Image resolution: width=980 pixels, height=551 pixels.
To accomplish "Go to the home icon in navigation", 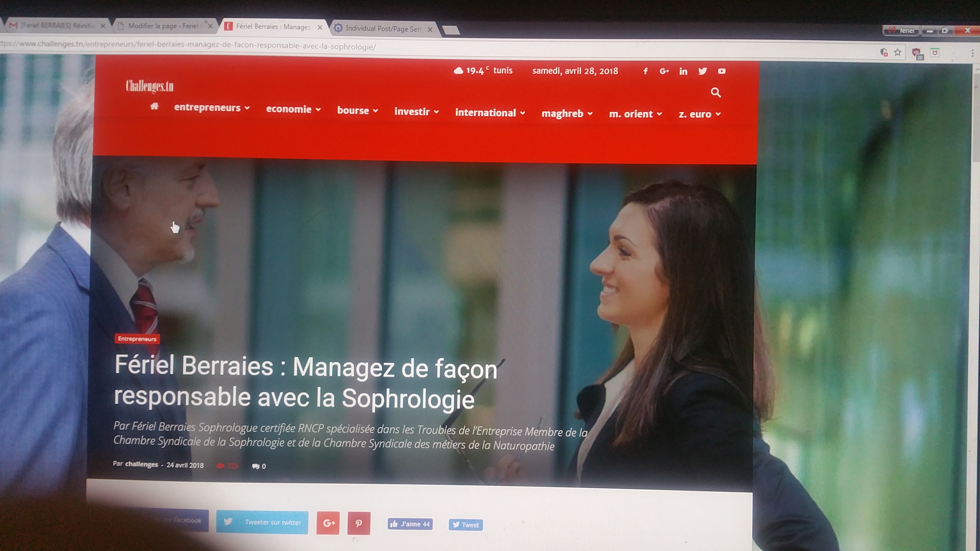I will point(154,106).
